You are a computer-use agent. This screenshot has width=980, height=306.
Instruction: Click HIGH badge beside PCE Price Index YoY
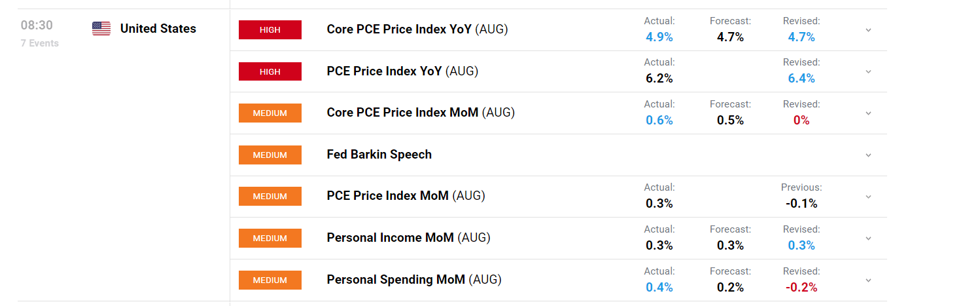point(270,71)
